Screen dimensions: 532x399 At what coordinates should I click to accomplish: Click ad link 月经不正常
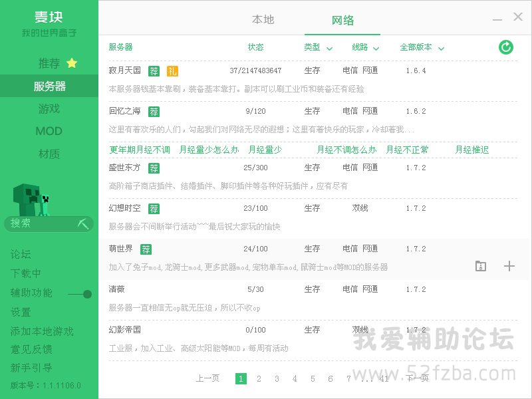(407, 150)
